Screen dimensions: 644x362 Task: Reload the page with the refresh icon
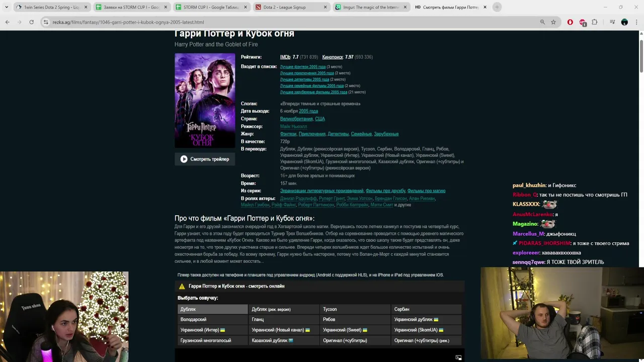pos(31,22)
